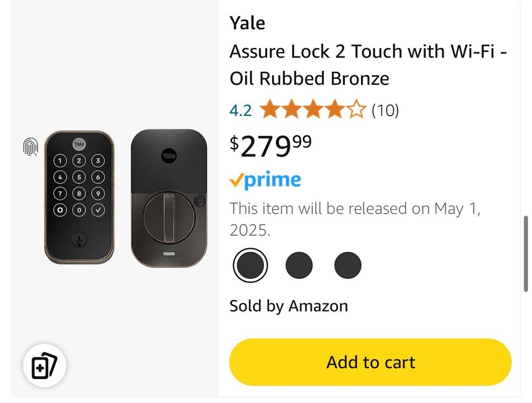Tap the number 5 key in the keypad image

(80, 177)
